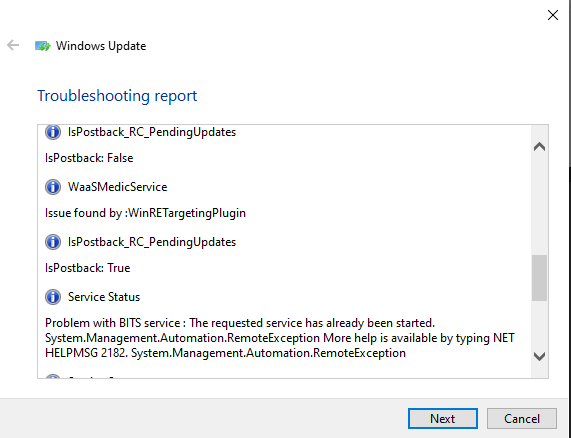Viewport: 571px width, 438px height.
Task: Click the report scroll up arrow
Action: 539,147
